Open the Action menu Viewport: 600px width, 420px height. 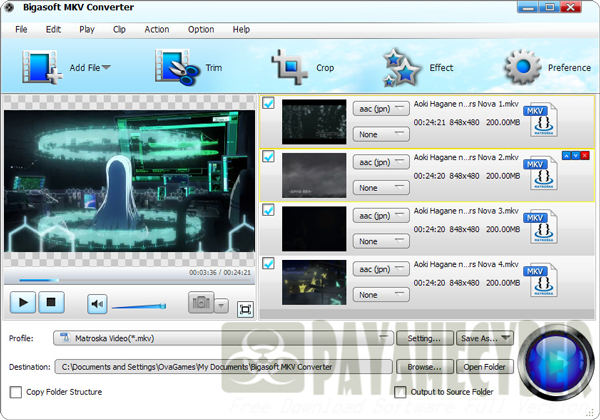point(157,29)
